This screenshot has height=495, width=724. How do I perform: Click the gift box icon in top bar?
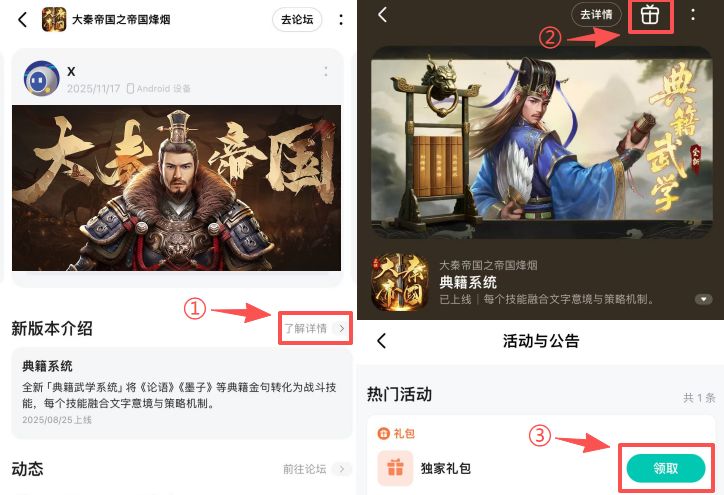click(650, 15)
